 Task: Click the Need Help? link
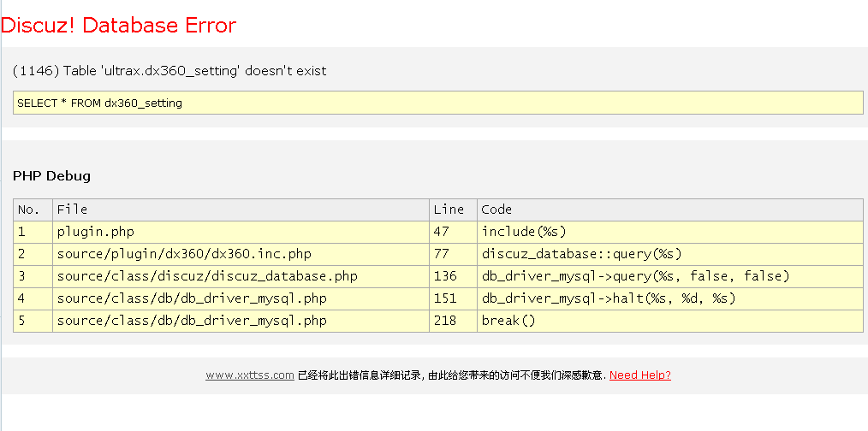[x=640, y=375]
